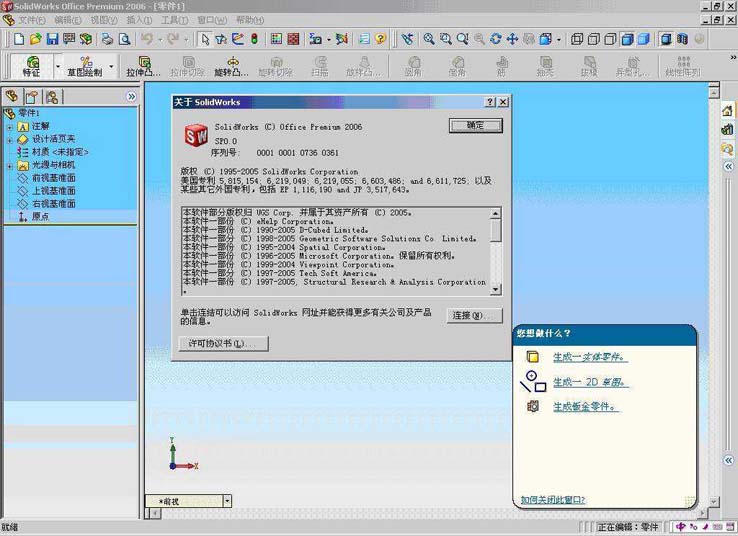Click the Pan four-arrow icon
738x536 pixels.
pos(512,39)
